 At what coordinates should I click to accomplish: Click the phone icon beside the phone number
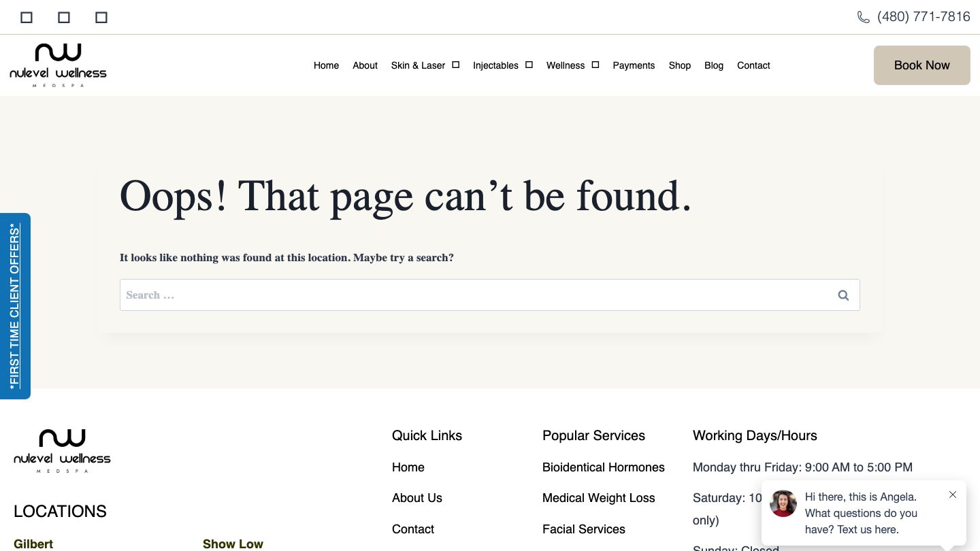[863, 17]
